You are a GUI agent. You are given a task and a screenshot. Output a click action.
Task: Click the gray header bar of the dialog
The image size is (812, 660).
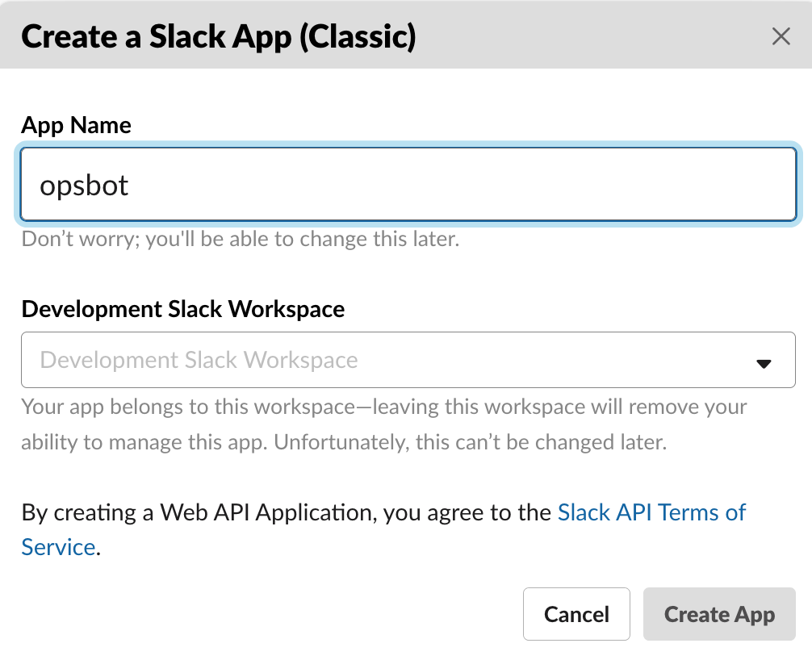coord(597,36)
